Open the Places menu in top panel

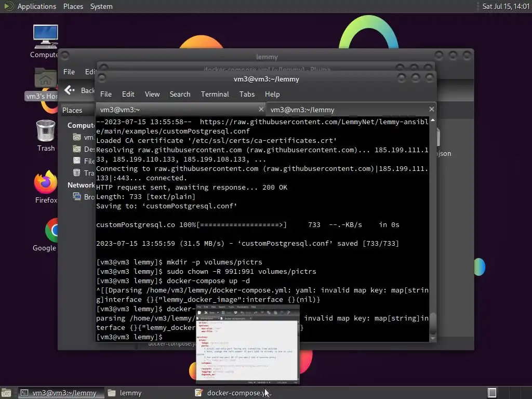coord(73,6)
